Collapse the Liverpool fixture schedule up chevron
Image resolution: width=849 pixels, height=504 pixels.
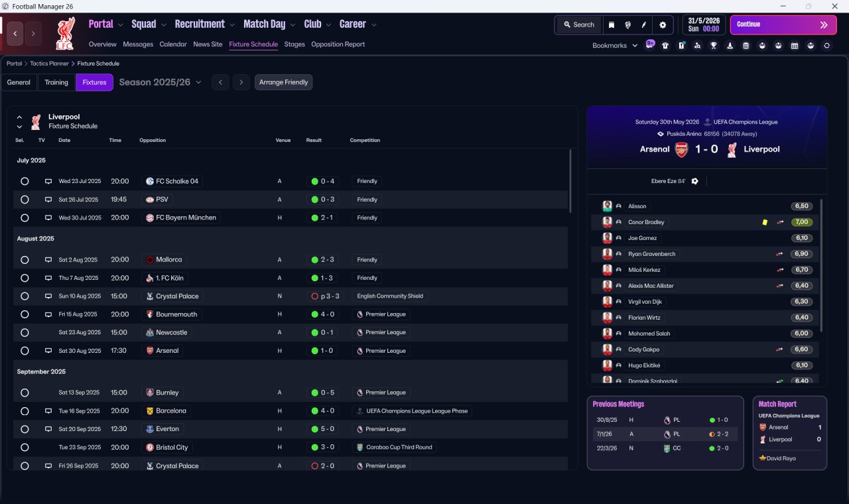[19, 117]
